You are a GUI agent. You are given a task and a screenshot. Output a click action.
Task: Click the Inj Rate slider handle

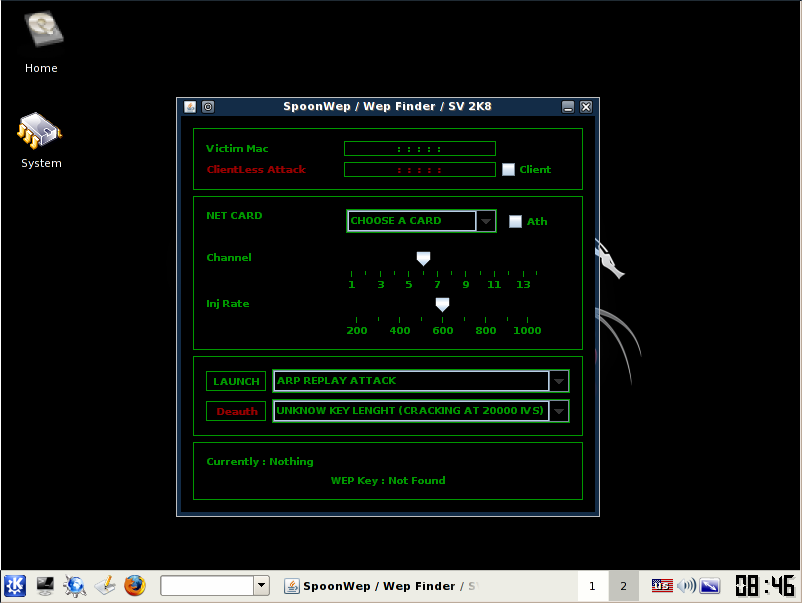click(x=442, y=305)
